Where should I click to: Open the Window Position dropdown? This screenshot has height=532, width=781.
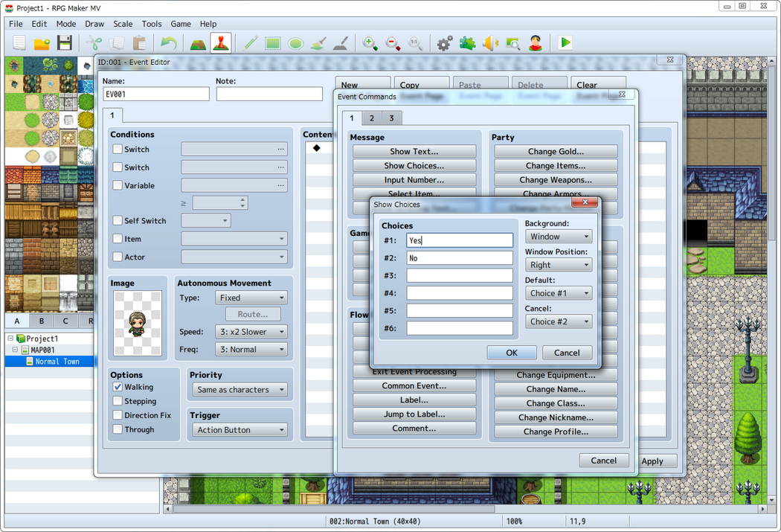(559, 265)
